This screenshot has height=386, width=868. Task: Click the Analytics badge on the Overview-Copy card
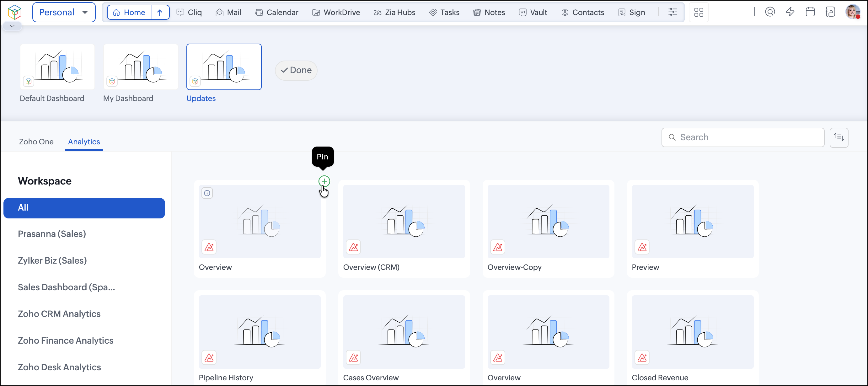(498, 248)
